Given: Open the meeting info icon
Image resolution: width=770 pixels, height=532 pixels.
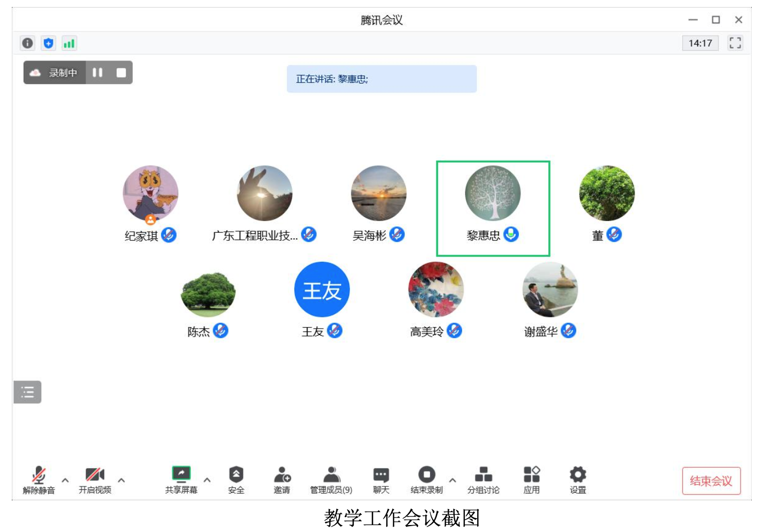Looking at the screenshot, I should coord(28,43).
